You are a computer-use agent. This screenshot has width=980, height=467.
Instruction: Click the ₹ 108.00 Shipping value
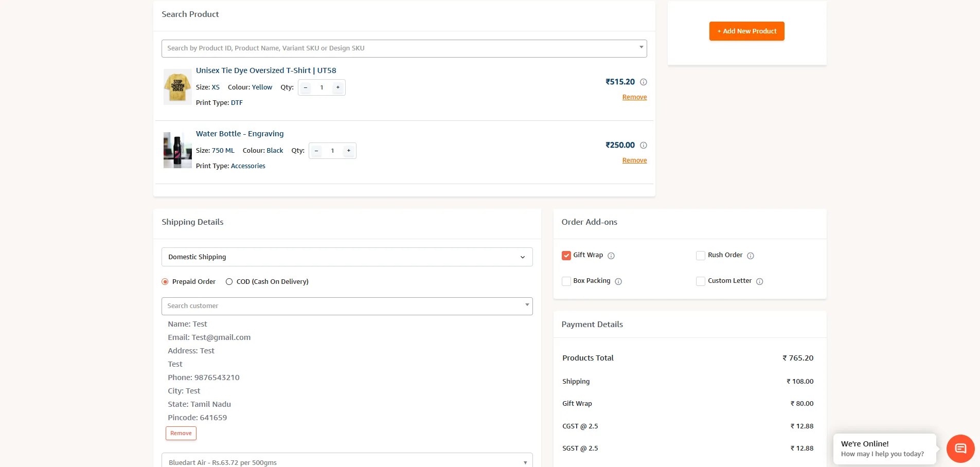[x=800, y=382]
